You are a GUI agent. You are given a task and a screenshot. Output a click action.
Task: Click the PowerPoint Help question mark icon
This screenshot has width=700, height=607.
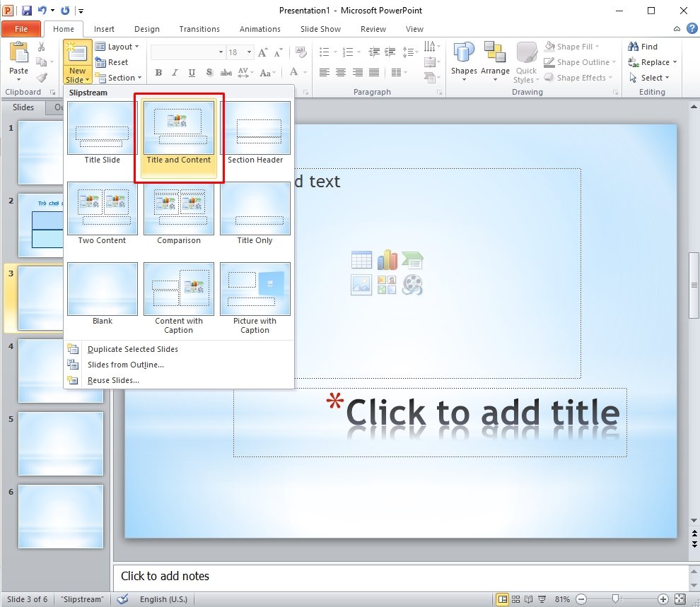click(692, 28)
